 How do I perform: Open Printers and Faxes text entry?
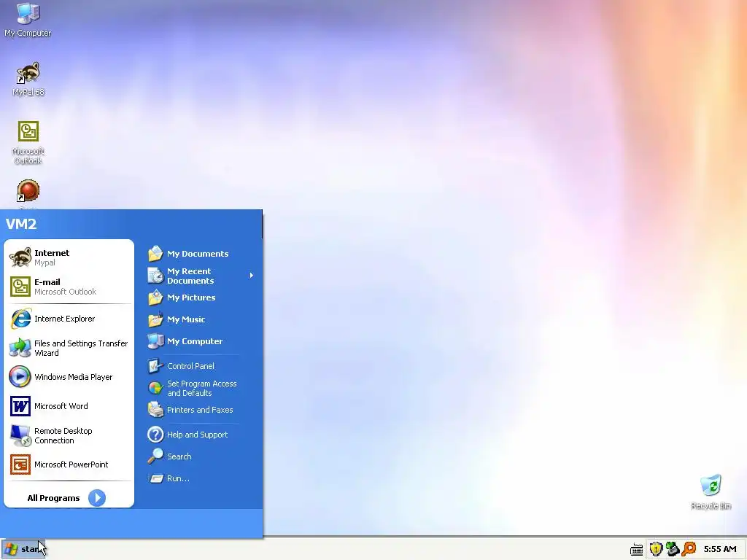[200, 410]
